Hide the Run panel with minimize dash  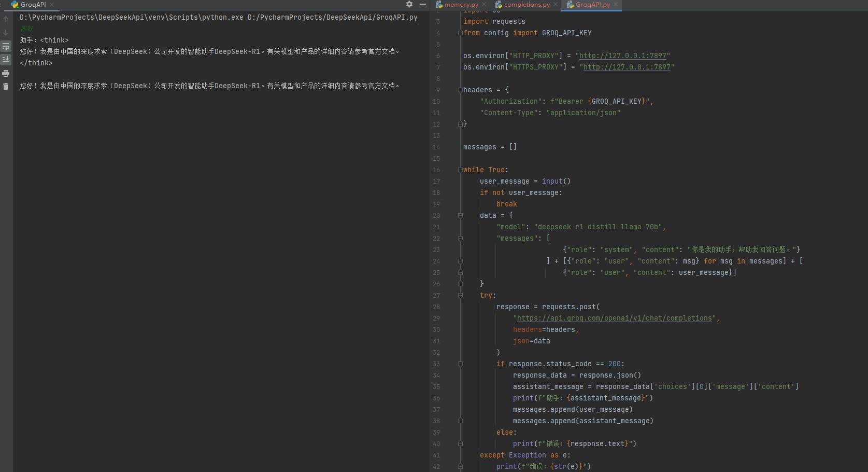[423, 4]
